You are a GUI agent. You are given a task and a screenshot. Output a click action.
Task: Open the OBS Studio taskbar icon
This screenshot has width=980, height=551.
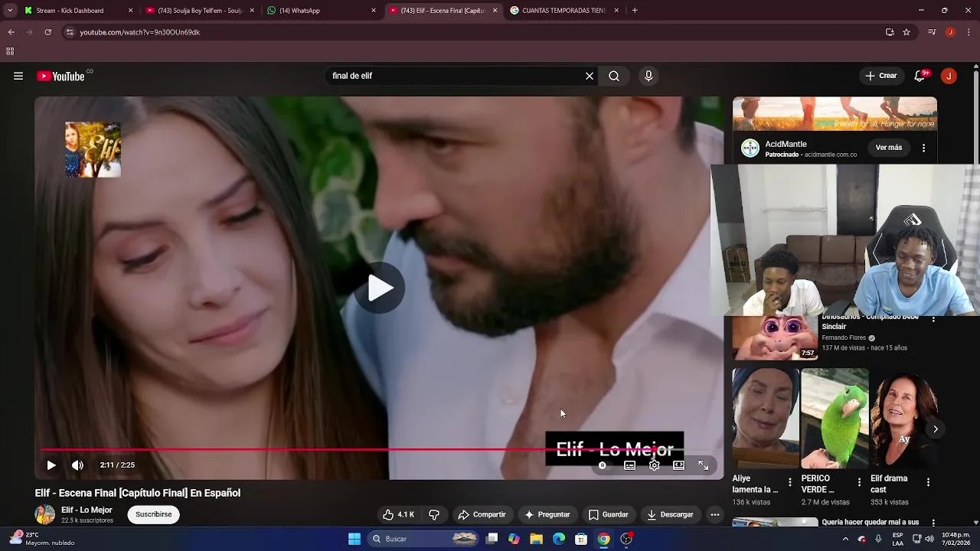[626, 539]
